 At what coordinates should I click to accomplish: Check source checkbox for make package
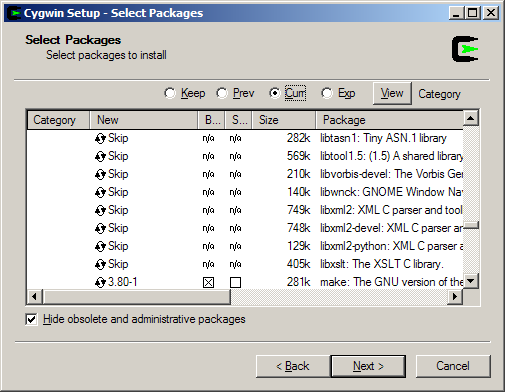tap(235, 283)
